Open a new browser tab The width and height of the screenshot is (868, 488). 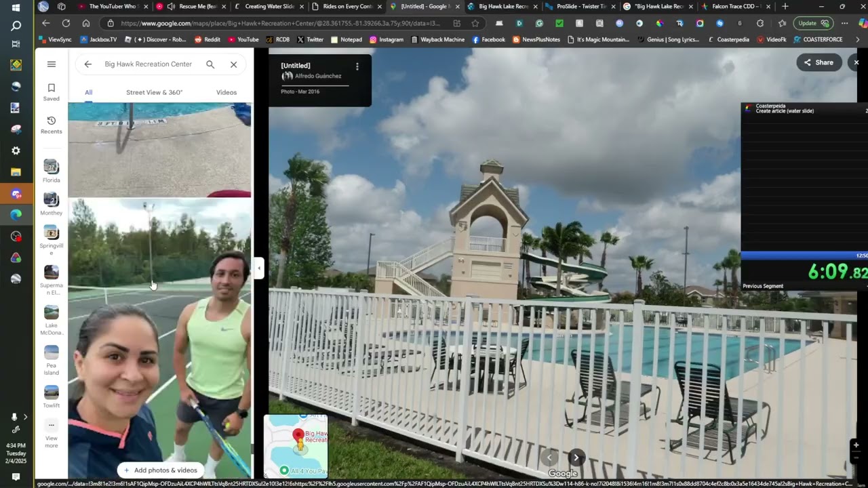click(785, 7)
